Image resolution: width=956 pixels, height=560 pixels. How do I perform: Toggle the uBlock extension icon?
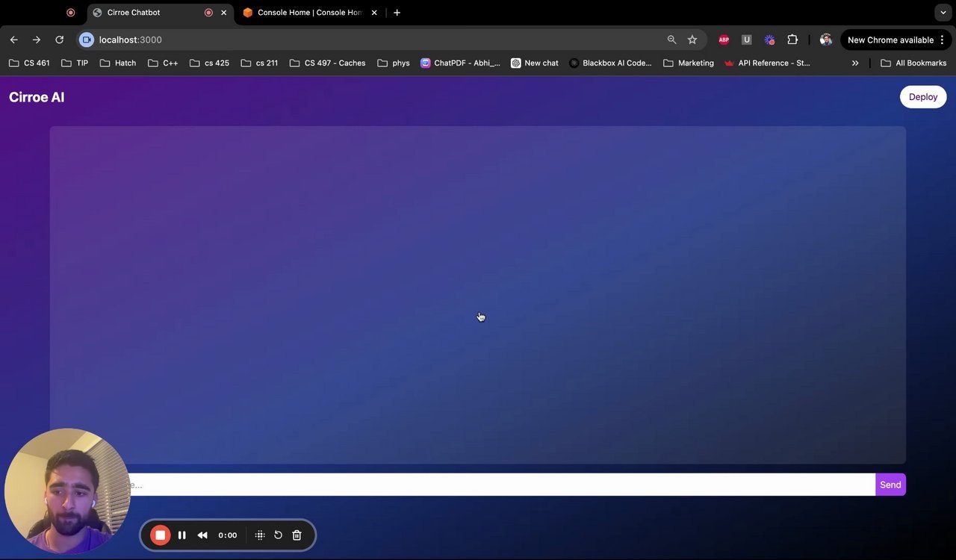[x=746, y=40]
